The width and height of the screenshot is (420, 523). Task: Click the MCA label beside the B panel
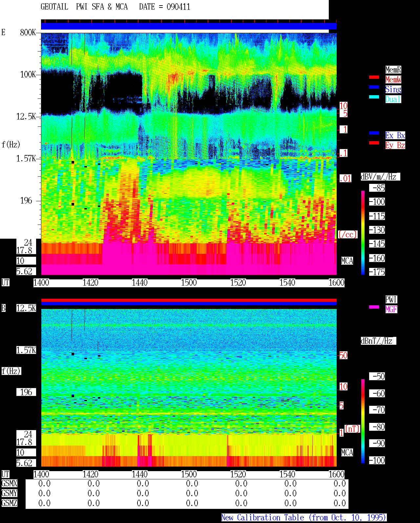347,452
